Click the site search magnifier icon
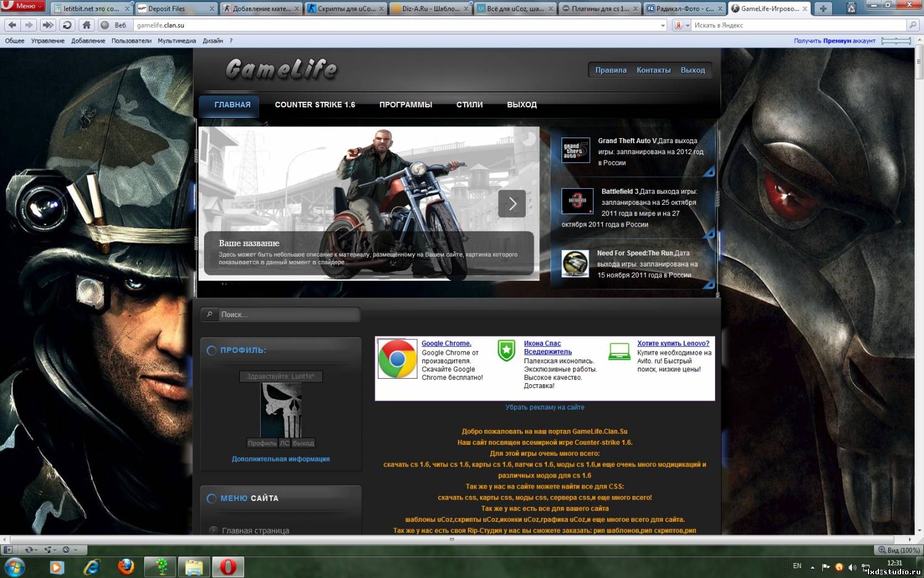 pyautogui.click(x=210, y=315)
